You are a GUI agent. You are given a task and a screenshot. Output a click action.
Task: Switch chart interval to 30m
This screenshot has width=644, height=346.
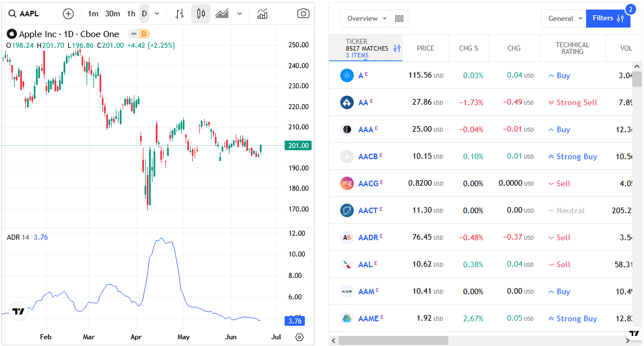tap(112, 14)
